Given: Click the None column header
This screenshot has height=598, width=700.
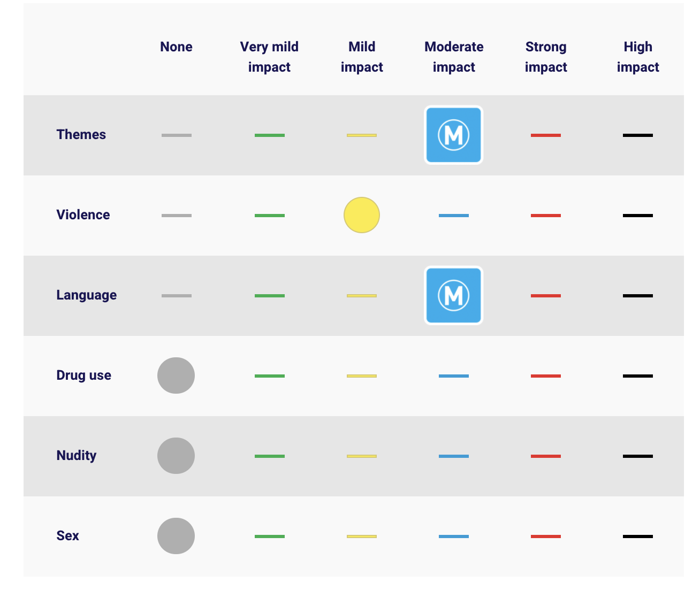Looking at the screenshot, I should [x=176, y=47].
